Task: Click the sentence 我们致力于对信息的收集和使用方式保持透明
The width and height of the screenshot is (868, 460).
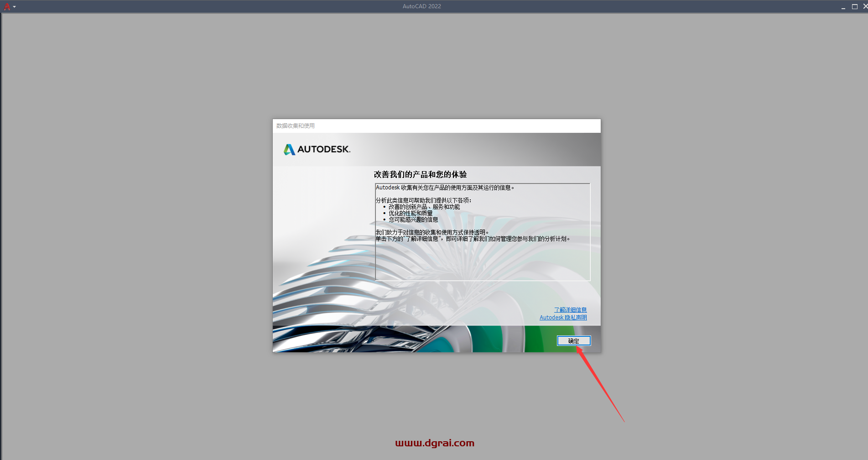Action: (432, 232)
